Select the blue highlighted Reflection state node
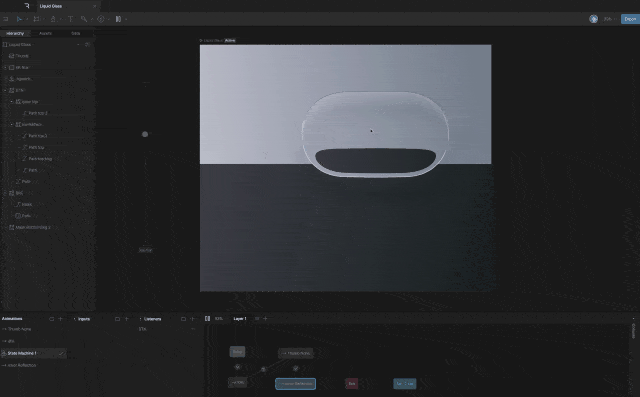 296,384
